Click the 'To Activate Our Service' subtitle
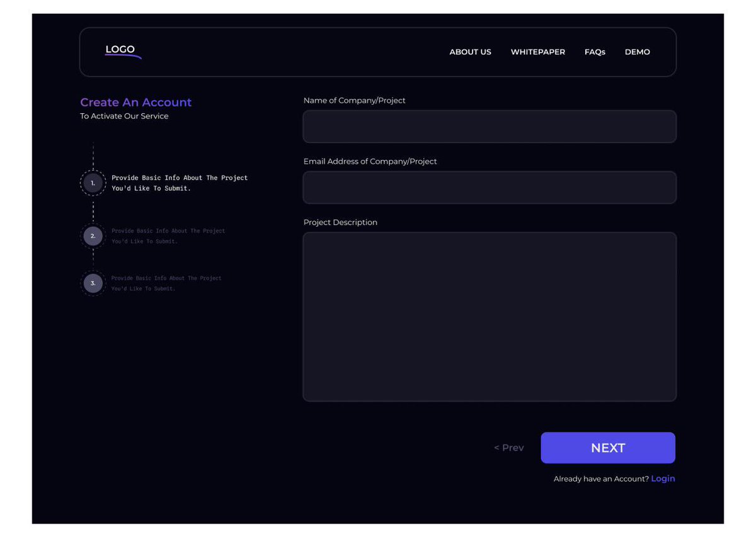756x537 pixels. coord(124,116)
